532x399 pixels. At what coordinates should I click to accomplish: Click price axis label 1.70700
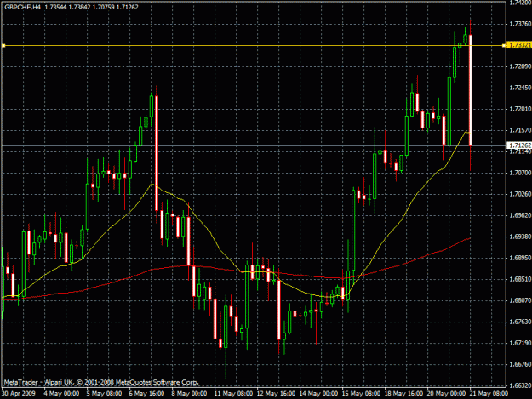pyautogui.click(x=520, y=173)
